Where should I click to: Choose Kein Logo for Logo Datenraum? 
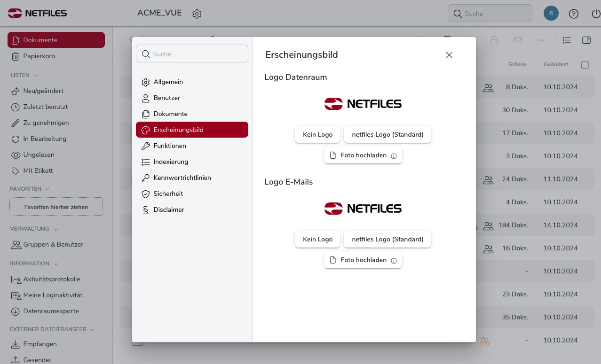(x=317, y=134)
